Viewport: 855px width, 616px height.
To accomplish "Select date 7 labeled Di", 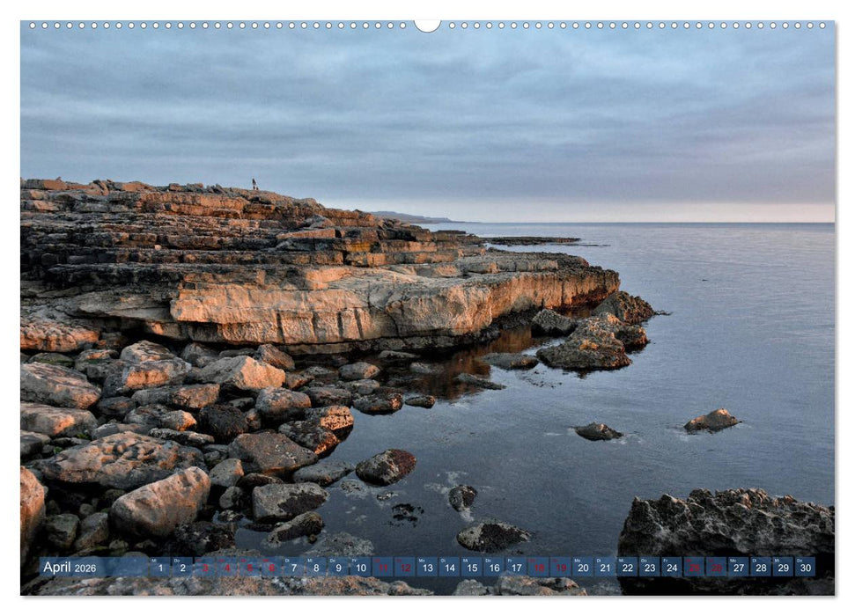I will click(293, 570).
